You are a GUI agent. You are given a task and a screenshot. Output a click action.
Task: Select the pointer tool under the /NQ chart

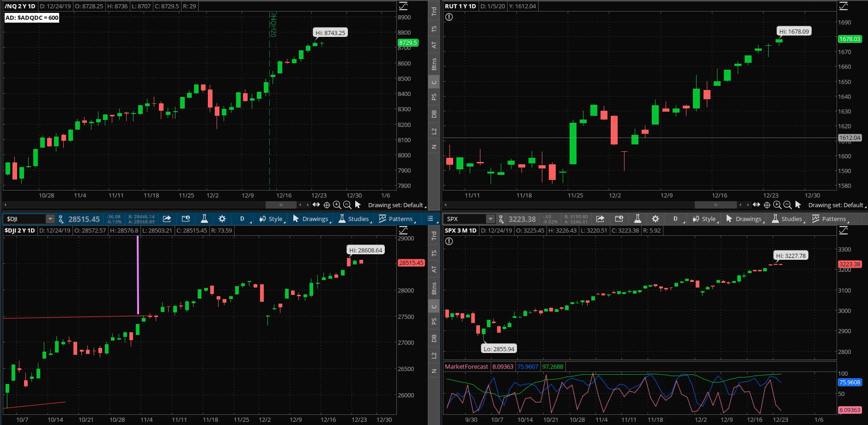click(358, 205)
